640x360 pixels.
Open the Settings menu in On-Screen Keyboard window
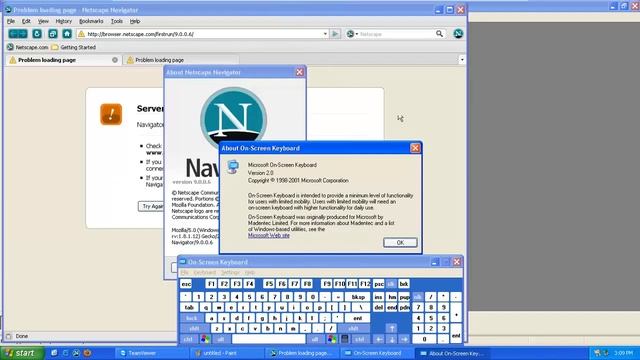click(x=230, y=272)
